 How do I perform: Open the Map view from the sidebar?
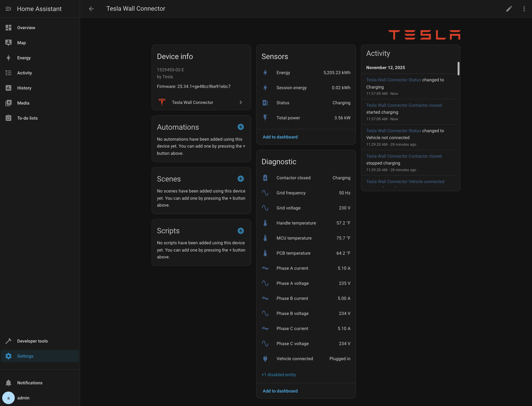click(8, 43)
